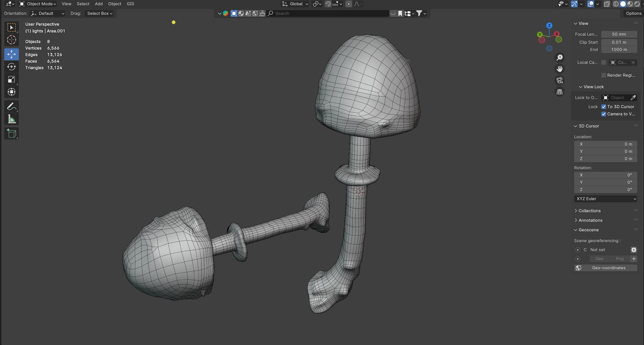Open the XYZ Euler rotation dropdown
644x345 pixels.
[605, 199]
